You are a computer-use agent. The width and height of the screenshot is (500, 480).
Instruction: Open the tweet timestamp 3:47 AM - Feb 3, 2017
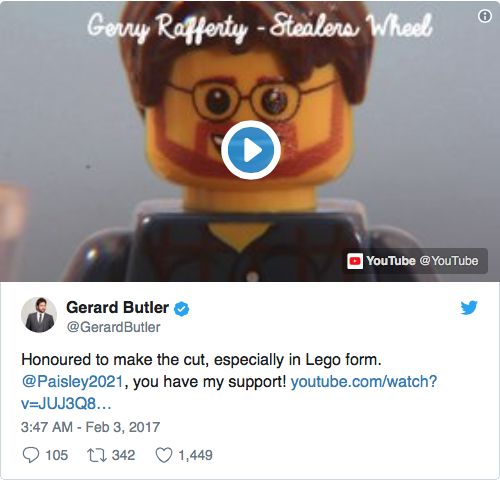click(91, 427)
